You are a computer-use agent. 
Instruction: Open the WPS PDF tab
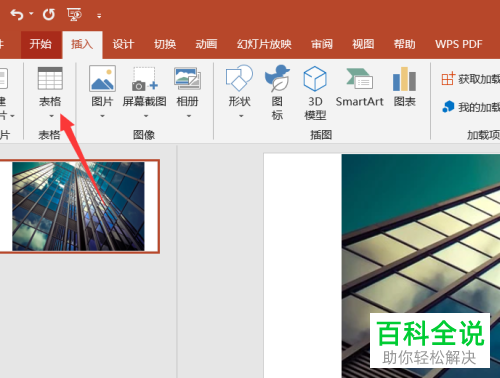point(459,44)
